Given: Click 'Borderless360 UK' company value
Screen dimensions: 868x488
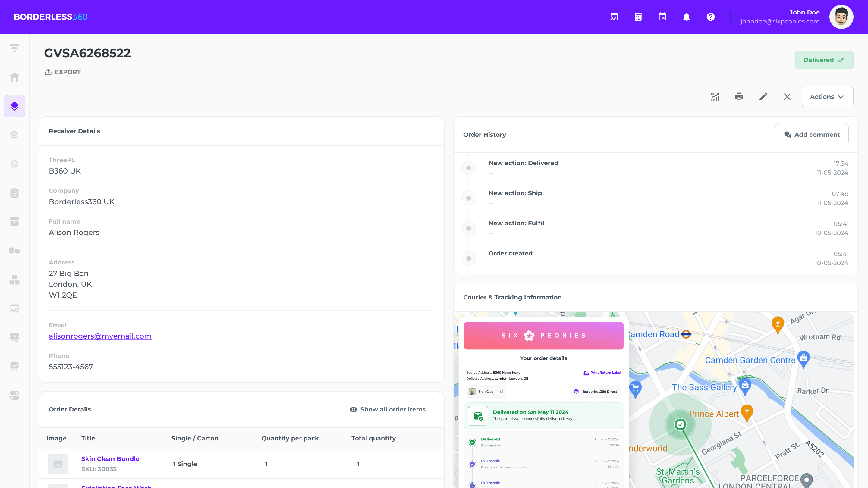Looking at the screenshot, I should click(x=82, y=202).
